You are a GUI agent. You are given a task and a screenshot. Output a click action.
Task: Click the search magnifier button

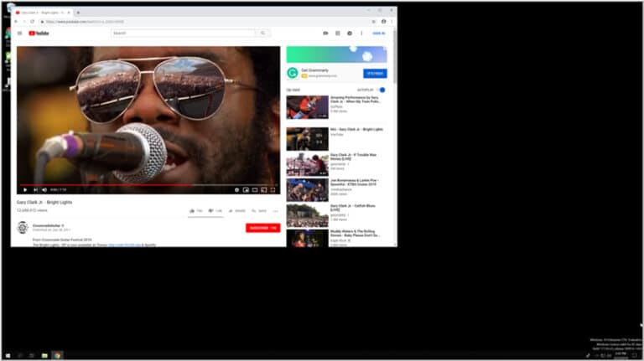(x=262, y=34)
